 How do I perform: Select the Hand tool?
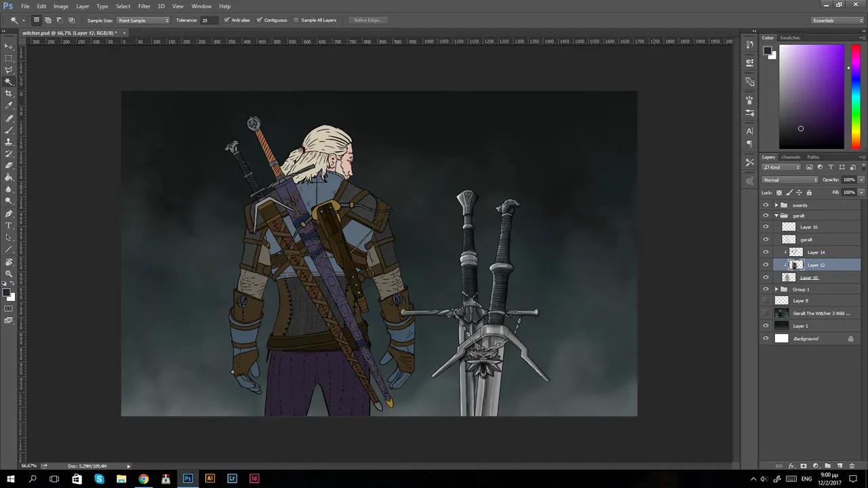[x=9, y=262]
